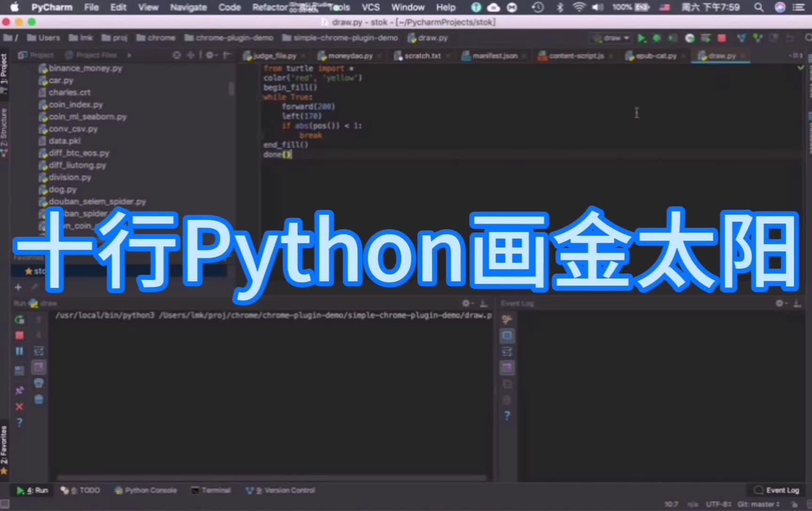Screen dimensions: 812x511
Task: Click the help question mark in Run panel
Action: click(19, 423)
